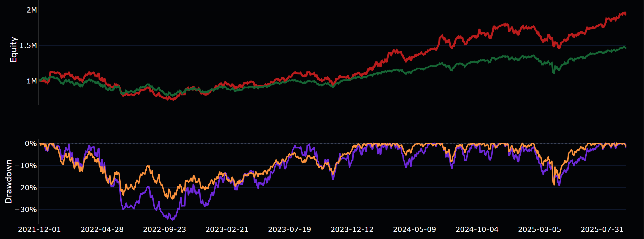Click the 2023-07-19 date label
The width and height of the screenshot is (644, 239).
coord(289,229)
